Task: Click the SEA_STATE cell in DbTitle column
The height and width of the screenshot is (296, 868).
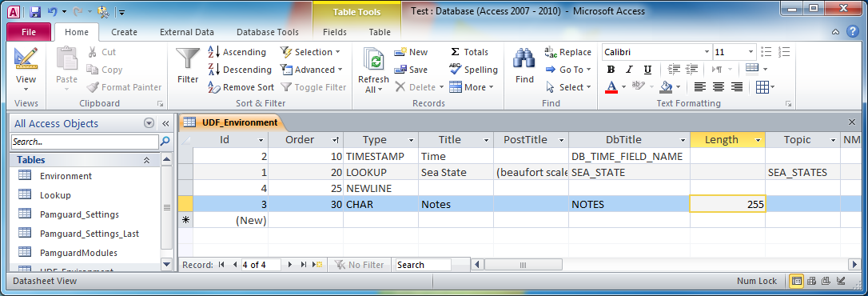Action: 629,172
